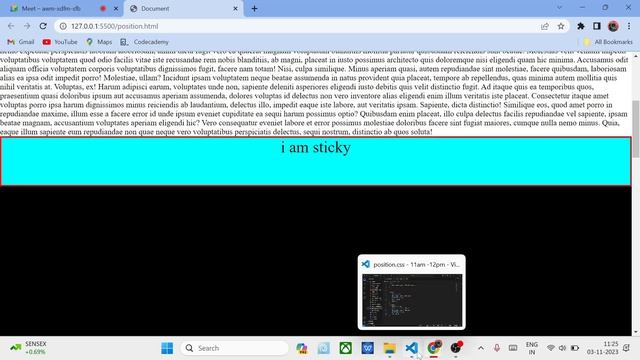This screenshot has width=640, height=360.
Task: Open the notifications bell icon
Action: 627,348
